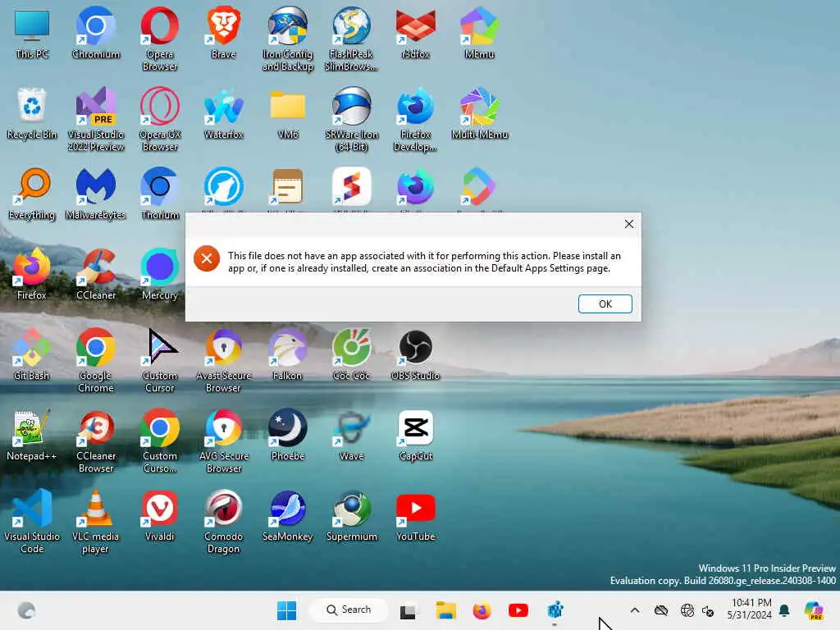Image resolution: width=840 pixels, height=630 pixels.
Task: Select the Falkon browser shortcut
Action: 288,354
